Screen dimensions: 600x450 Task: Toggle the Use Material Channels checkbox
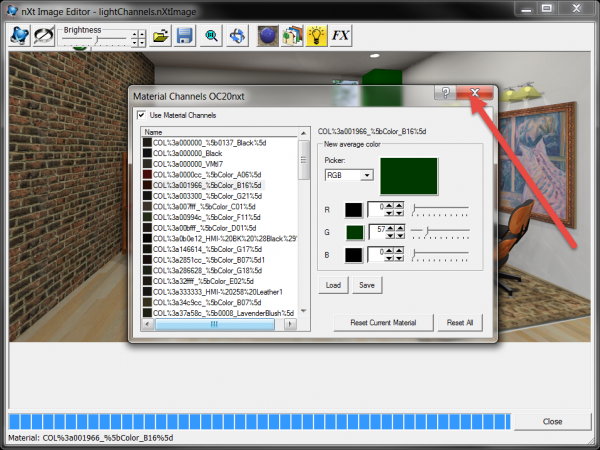(x=142, y=115)
